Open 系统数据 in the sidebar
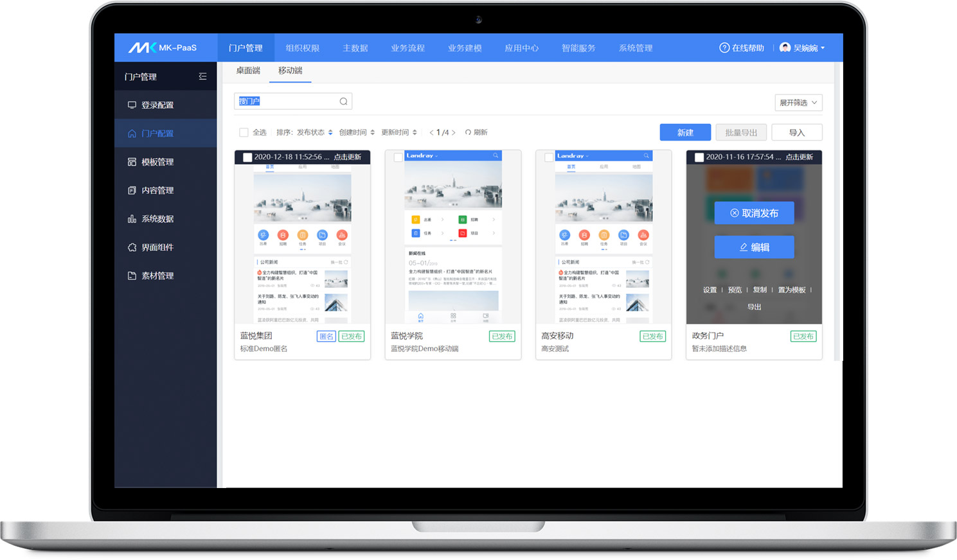Image resolution: width=957 pixels, height=560 pixels. click(157, 219)
